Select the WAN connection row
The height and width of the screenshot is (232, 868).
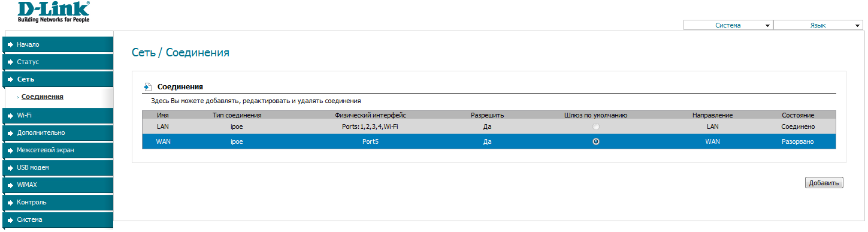(489, 141)
